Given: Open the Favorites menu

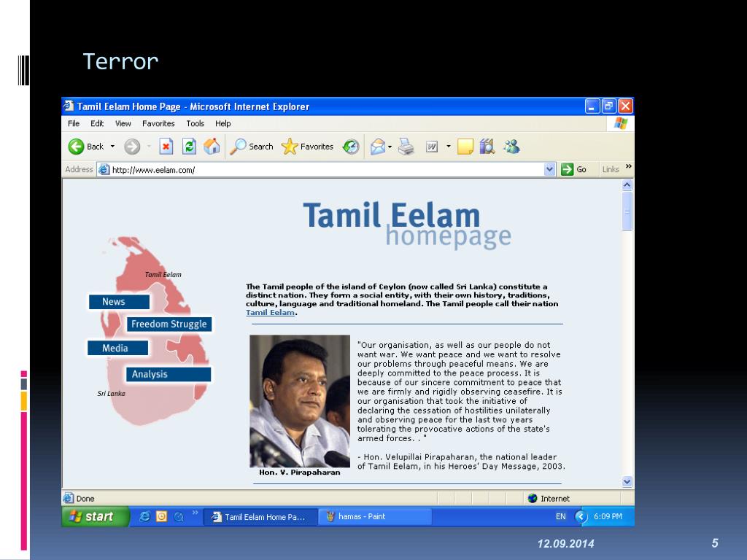Looking at the screenshot, I should point(158,124).
